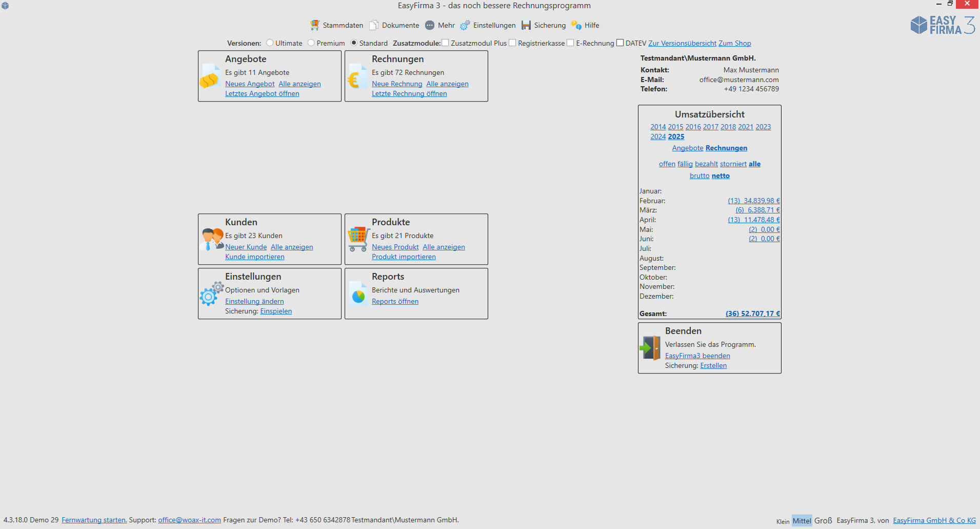Select the Premium version radio button
This screenshot has width=980, height=529.
(x=311, y=43)
